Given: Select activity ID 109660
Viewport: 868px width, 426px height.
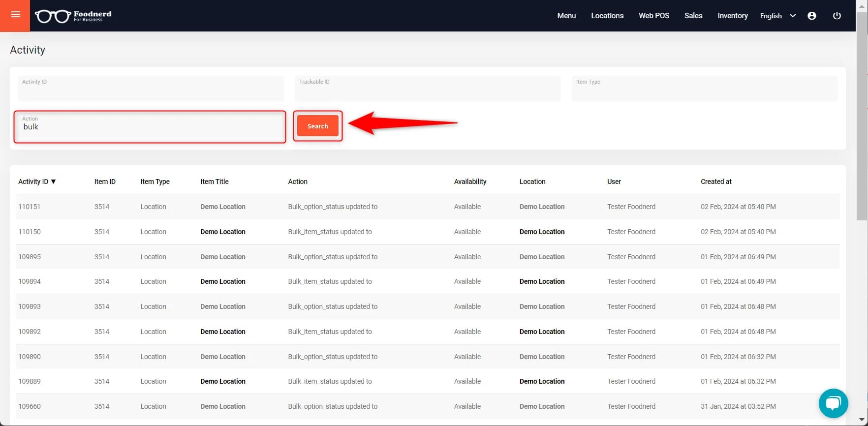Looking at the screenshot, I should (30, 406).
